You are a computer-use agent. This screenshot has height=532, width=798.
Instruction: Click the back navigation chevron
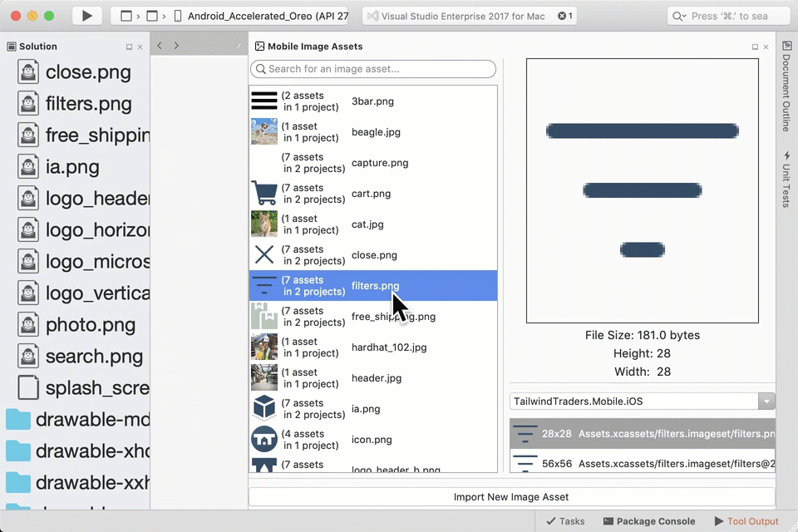coord(159,46)
